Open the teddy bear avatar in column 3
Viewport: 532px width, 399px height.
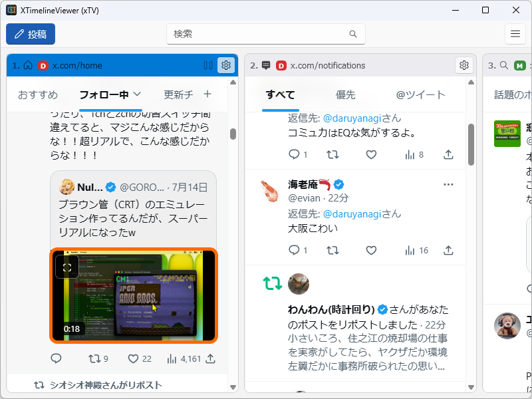pos(507,326)
